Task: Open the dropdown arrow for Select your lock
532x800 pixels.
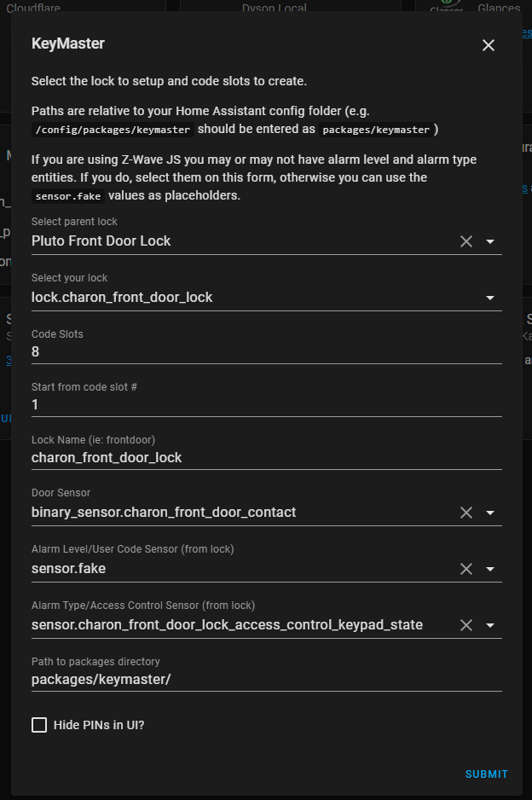Action: (x=490, y=298)
